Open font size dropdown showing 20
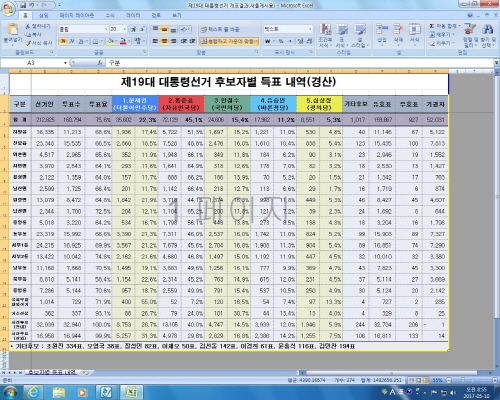Viewport: 500px width, 400px height. coord(118,29)
